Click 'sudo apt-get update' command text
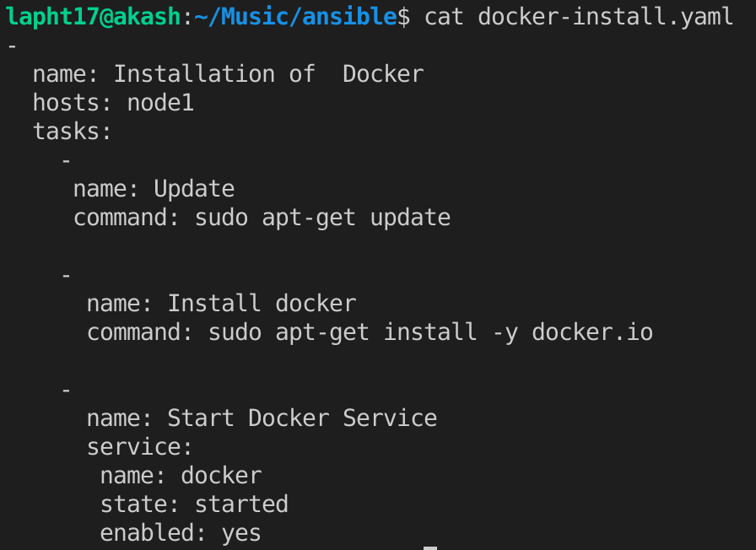756x550 pixels. 322,218
